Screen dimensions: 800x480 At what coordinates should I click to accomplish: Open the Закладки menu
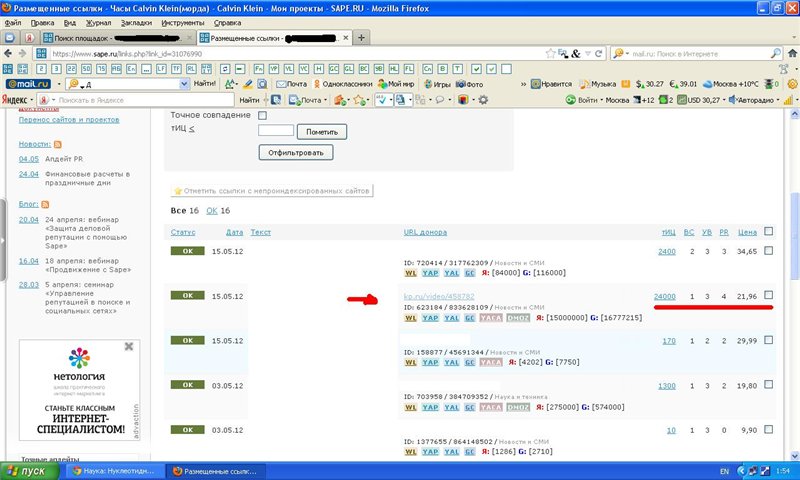click(136, 23)
